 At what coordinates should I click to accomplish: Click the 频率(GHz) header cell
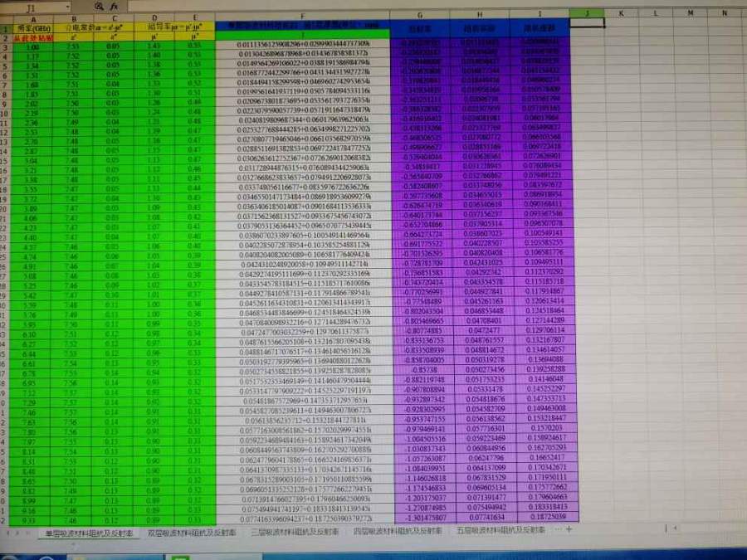pyautogui.click(x=33, y=28)
